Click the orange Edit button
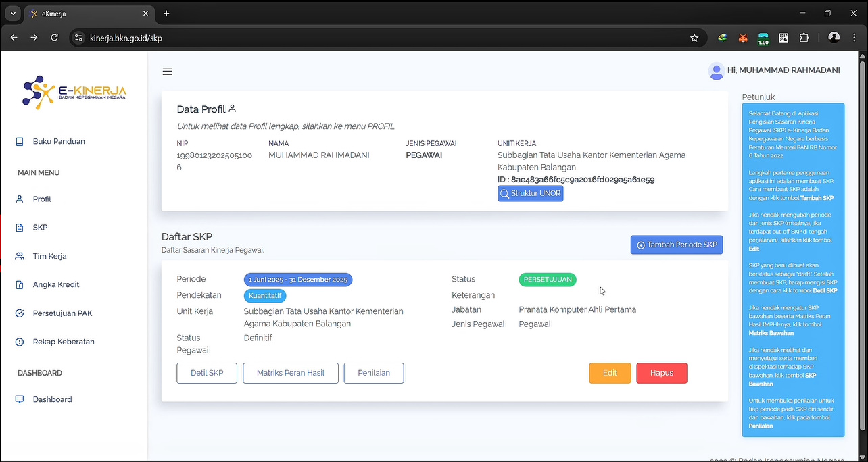The image size is (868, 462). [609, 374]
